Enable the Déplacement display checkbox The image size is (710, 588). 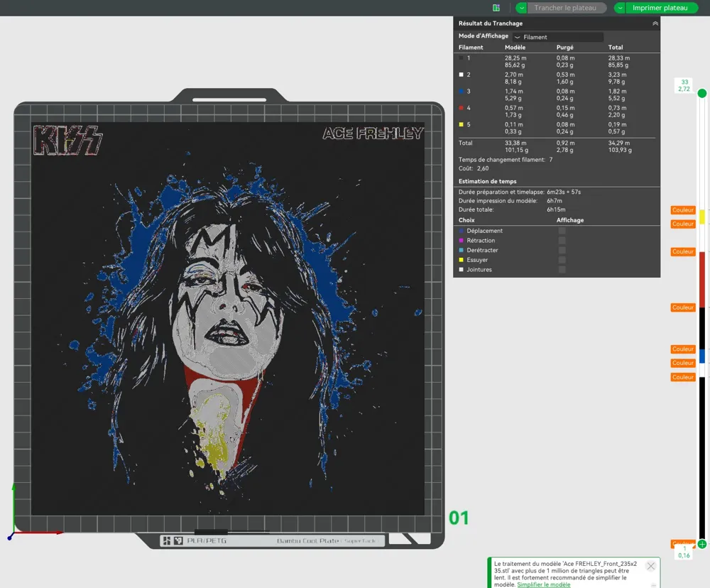pyautogui.click(x=562, y=231)
